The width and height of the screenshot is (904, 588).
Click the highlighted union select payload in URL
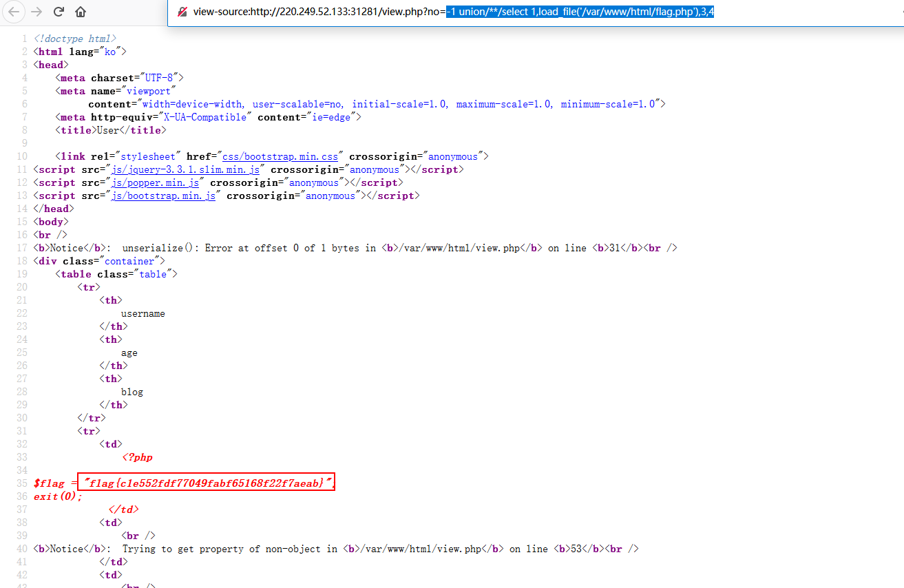point(580,12)
